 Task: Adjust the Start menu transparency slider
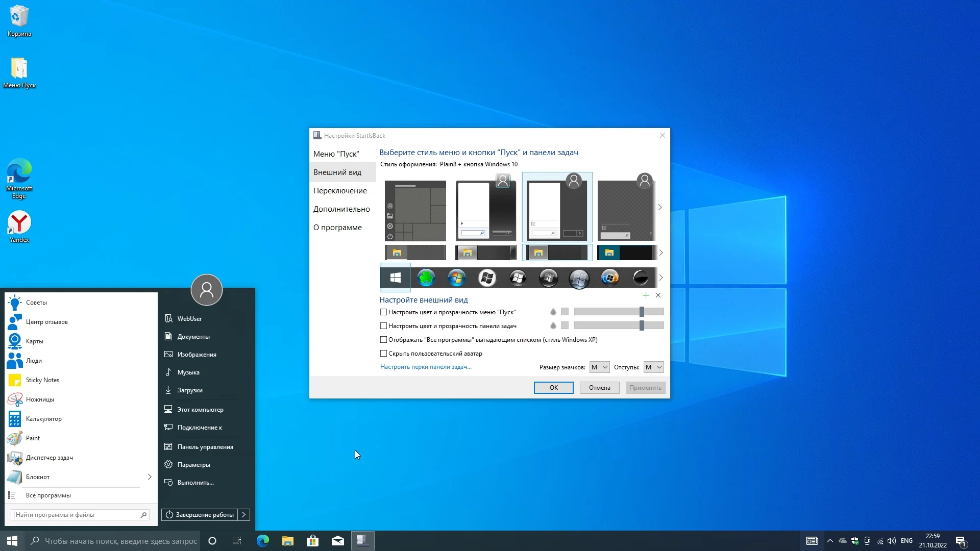point(642,312)
